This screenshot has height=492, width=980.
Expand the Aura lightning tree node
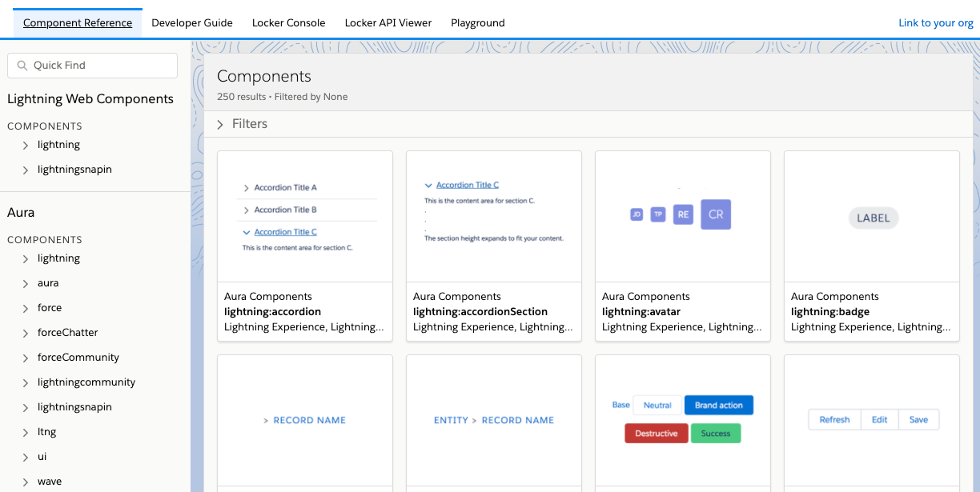[x=26, y=258]
